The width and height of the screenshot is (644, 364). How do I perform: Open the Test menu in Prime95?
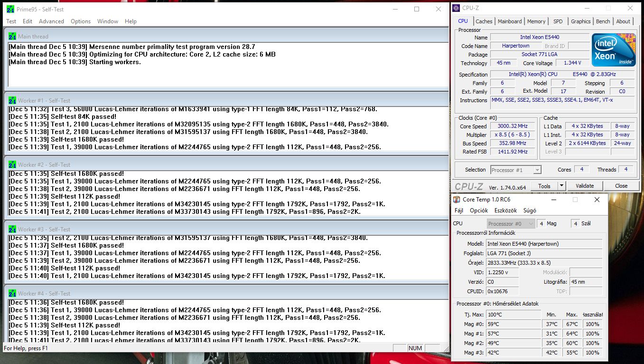[x=11, y=21]
